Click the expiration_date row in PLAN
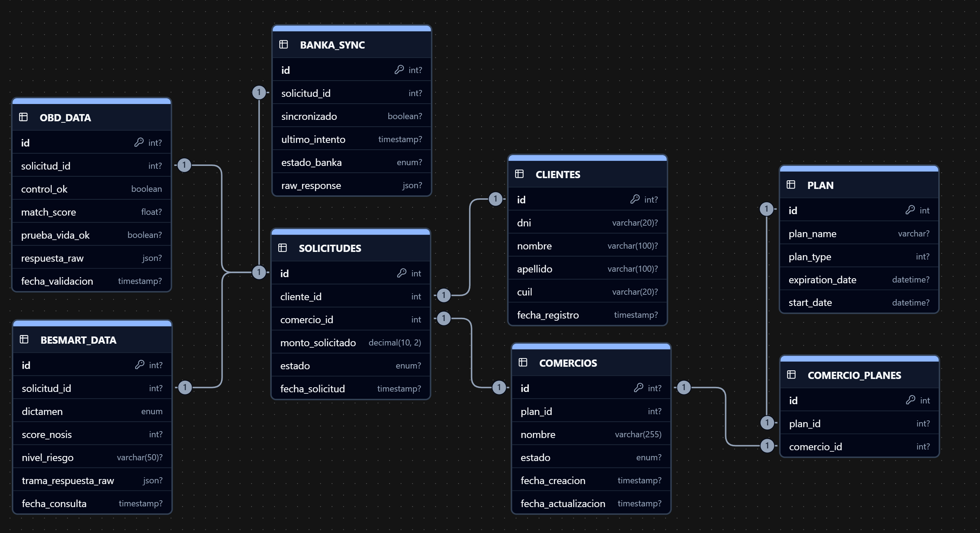The image size is (980, 533). 858,280
